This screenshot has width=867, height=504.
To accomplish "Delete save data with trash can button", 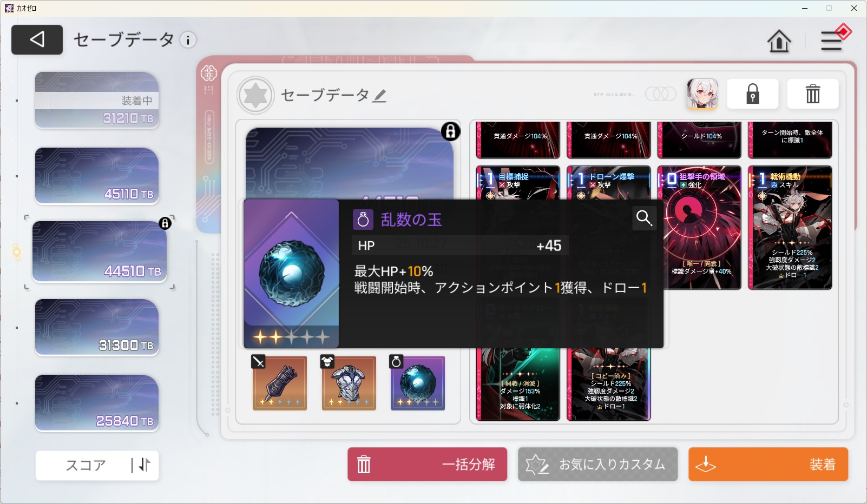I will coord(813,94).
